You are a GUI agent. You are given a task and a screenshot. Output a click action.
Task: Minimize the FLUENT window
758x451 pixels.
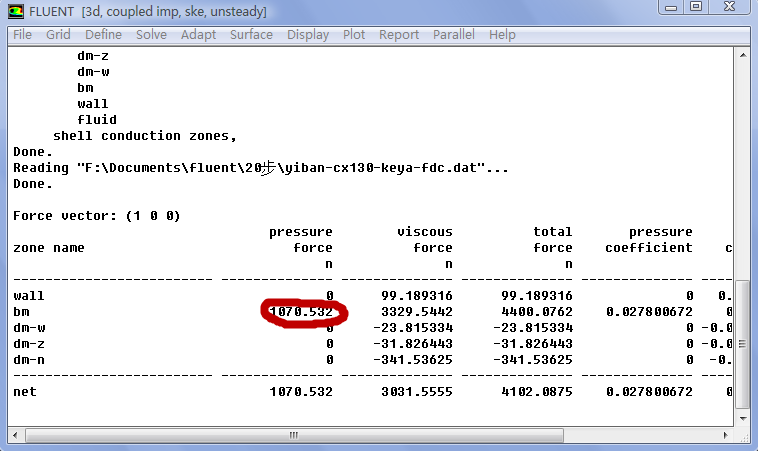click(671, 7)
